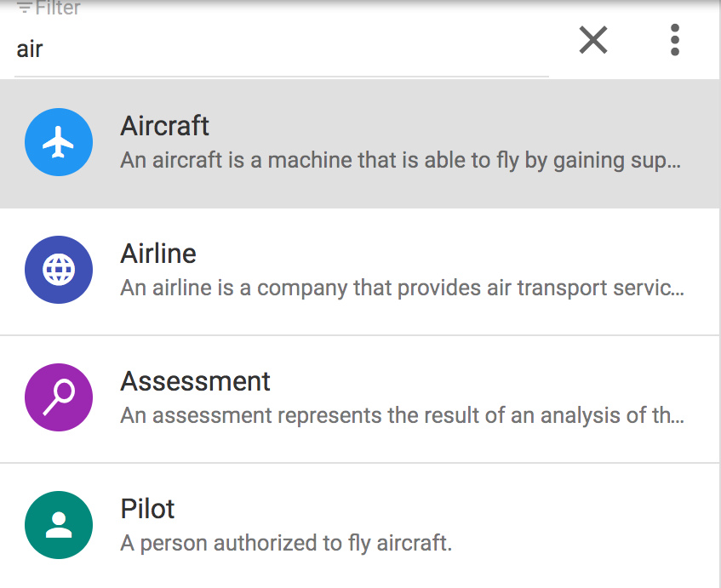Choose the Pilot entry title

147,509
